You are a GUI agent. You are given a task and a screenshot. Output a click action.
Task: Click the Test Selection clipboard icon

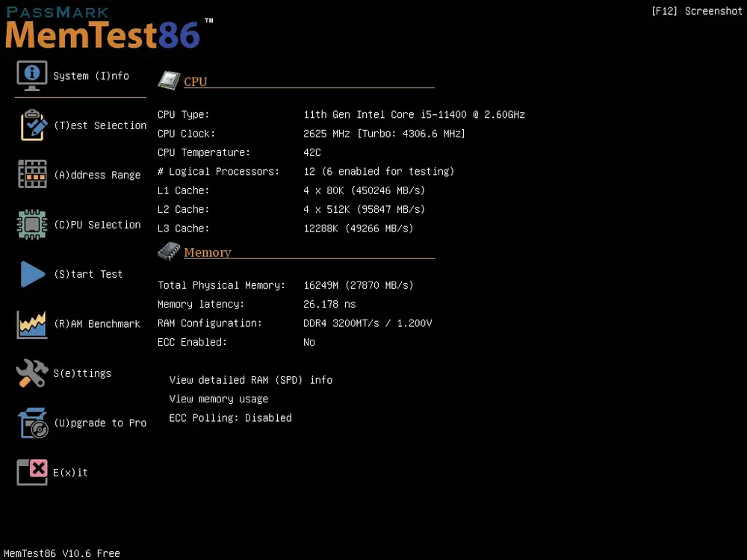click(x=33, y=125)
